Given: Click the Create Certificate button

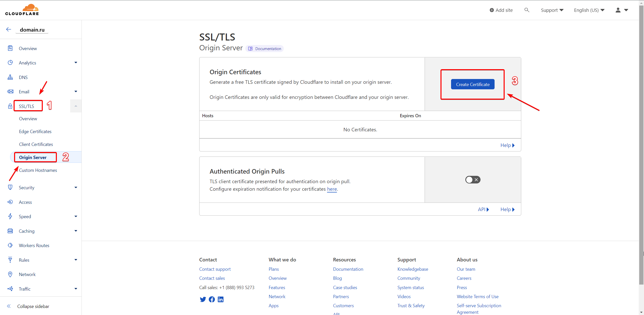Looking at the screenshot, I should (x=472, y=84).
